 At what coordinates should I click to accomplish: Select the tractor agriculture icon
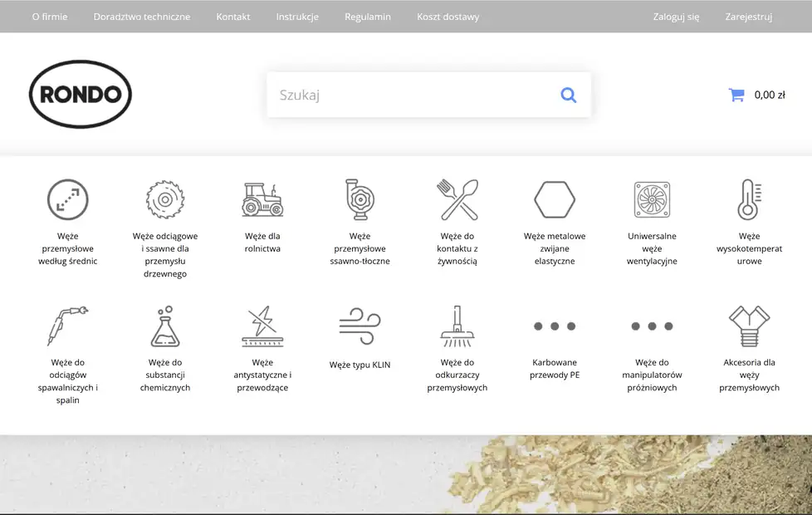(x=262, y=199)
